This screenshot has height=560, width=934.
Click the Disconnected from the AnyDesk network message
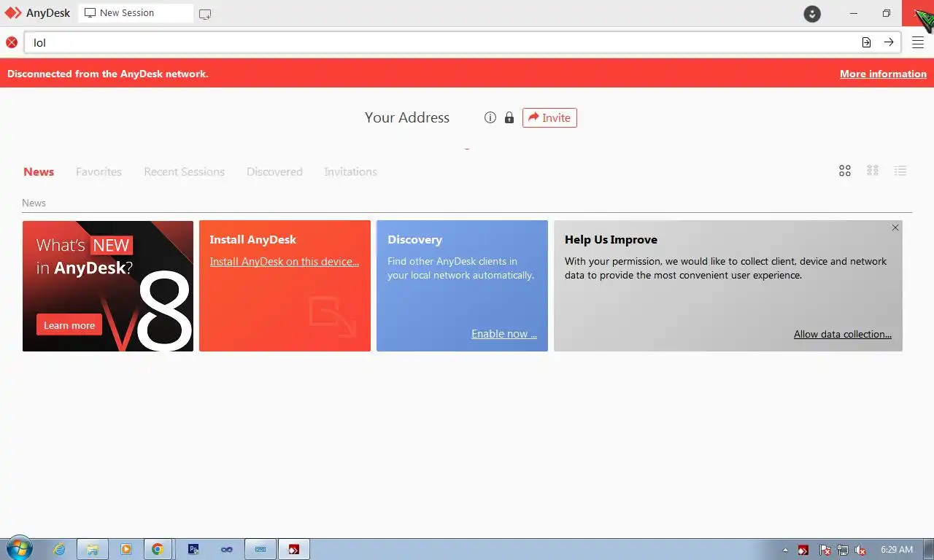108,74
